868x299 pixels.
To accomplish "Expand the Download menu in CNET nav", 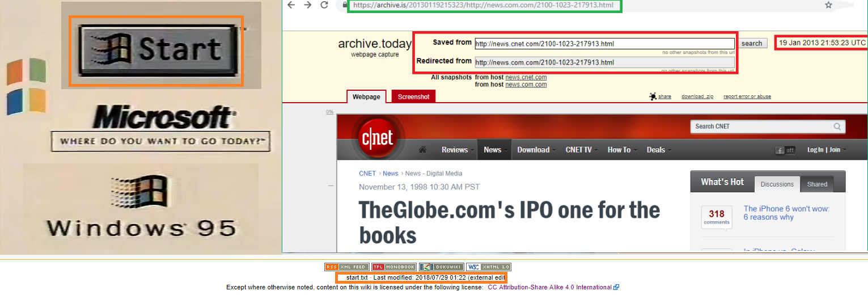I will click(x=536, y=150).
